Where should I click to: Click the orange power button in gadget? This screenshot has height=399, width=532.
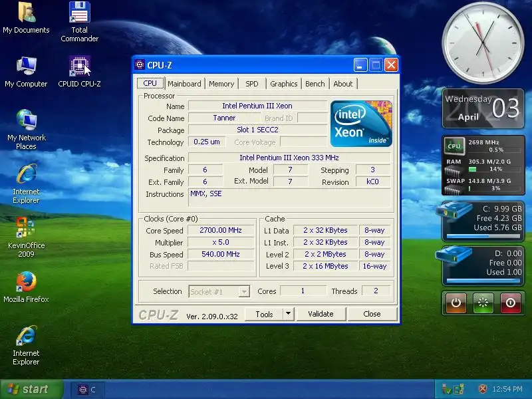pyautogui.click(x=456, y=303)
